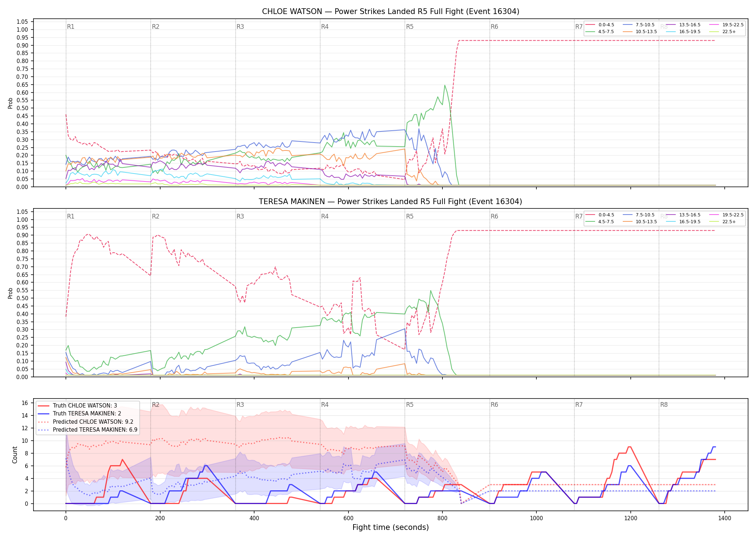The height and width of the screenshot is (540, 756).
Task: Click the R3 round marker in Chloe Watson chart
Action: click(x=240, y=27)
